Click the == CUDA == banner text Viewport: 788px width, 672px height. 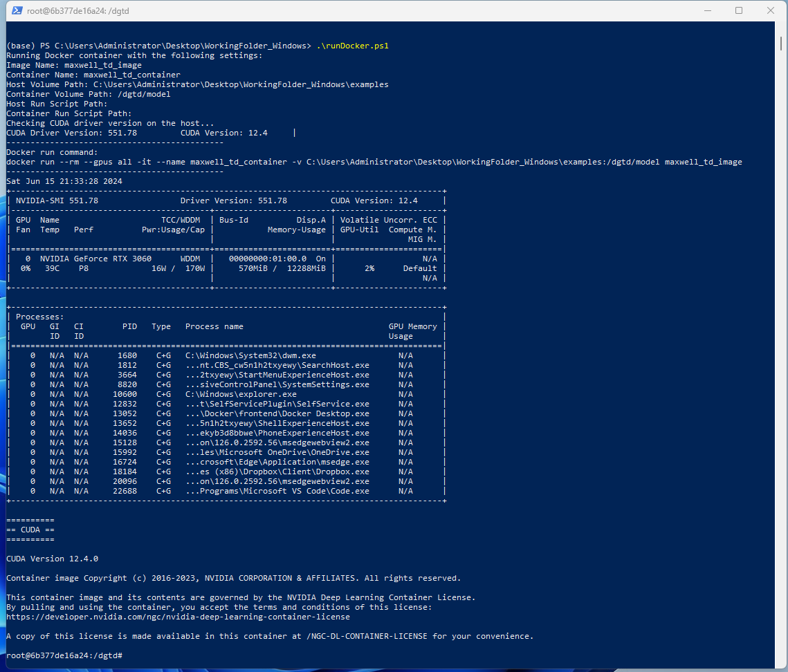pos(30,530)
